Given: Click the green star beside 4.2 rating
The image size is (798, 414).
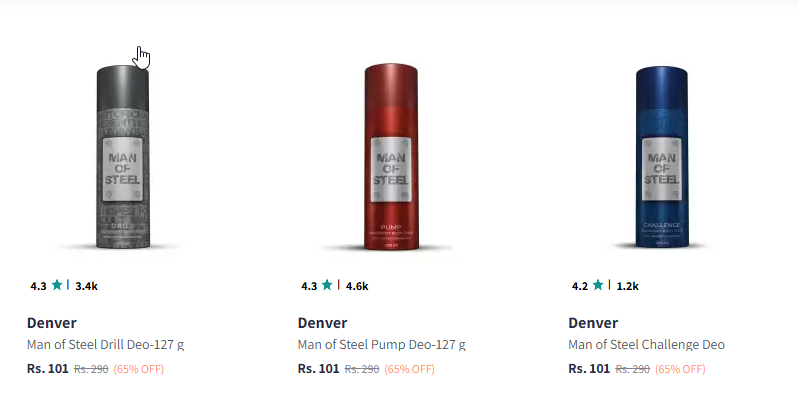Looking at the screenshot, I should (598, 285).
